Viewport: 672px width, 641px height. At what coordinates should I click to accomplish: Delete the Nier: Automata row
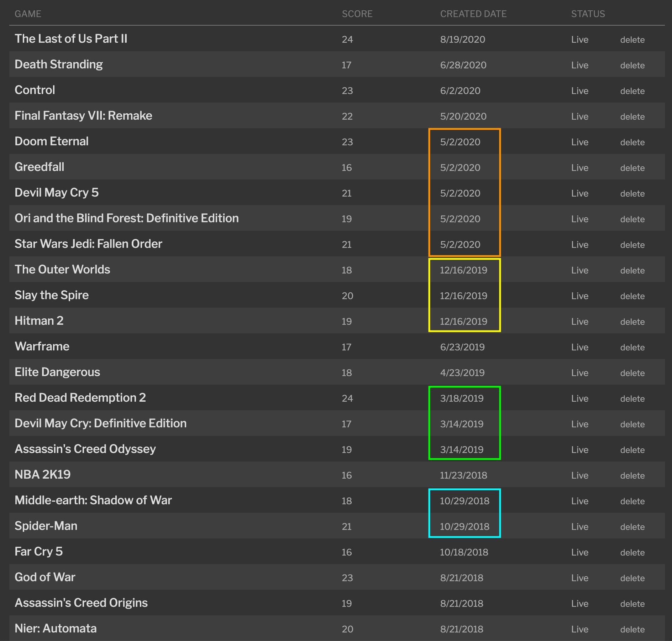pyautogui.click(x=632, y=629)
